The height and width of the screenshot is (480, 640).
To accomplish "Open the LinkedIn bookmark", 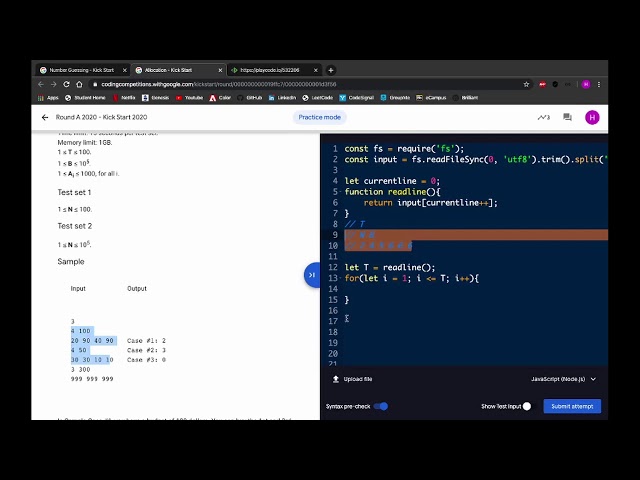I will (x=282, y=98).
